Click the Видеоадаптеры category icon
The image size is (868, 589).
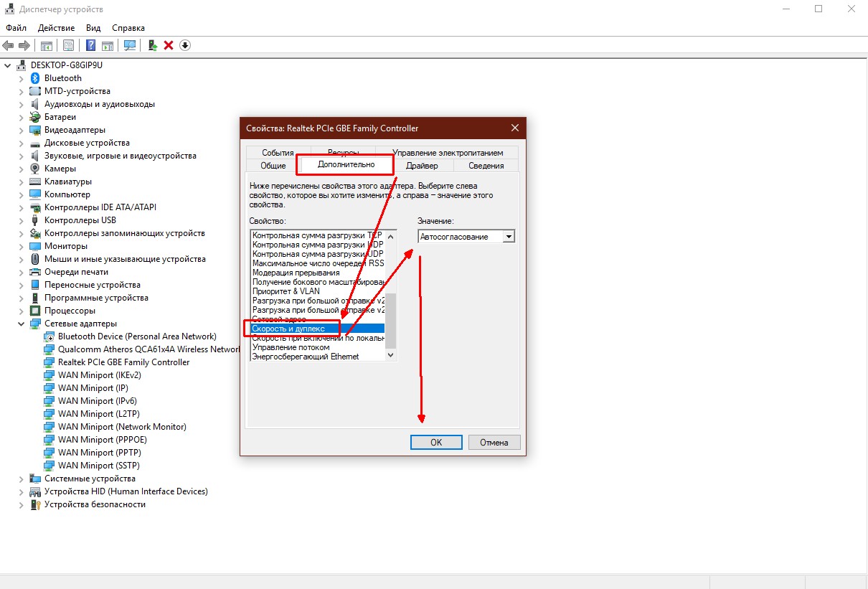click(35, 130)
